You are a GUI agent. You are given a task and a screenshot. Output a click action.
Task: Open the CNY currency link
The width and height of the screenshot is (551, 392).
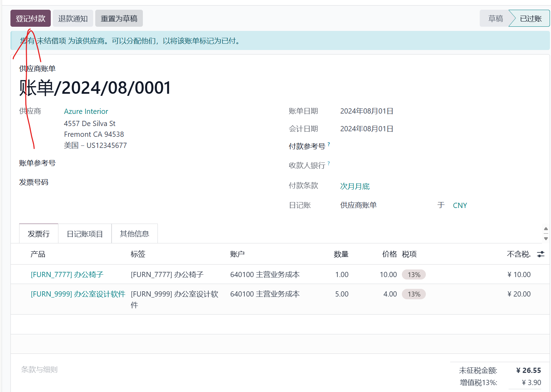click(460, 206)
